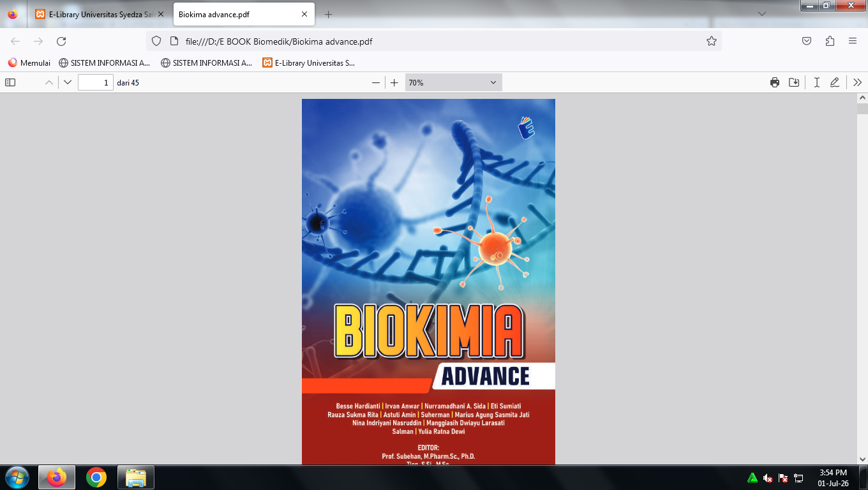Open Pocket save button
Image resolution: width=868 pixels, height=490 pixels.
pyautogui.click(x=807, y=41)
